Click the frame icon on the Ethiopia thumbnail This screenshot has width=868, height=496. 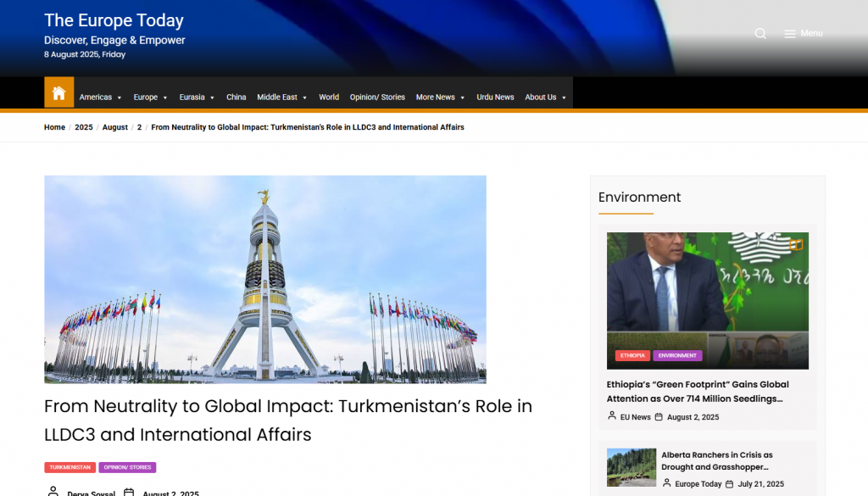click(x=797, y=244)
